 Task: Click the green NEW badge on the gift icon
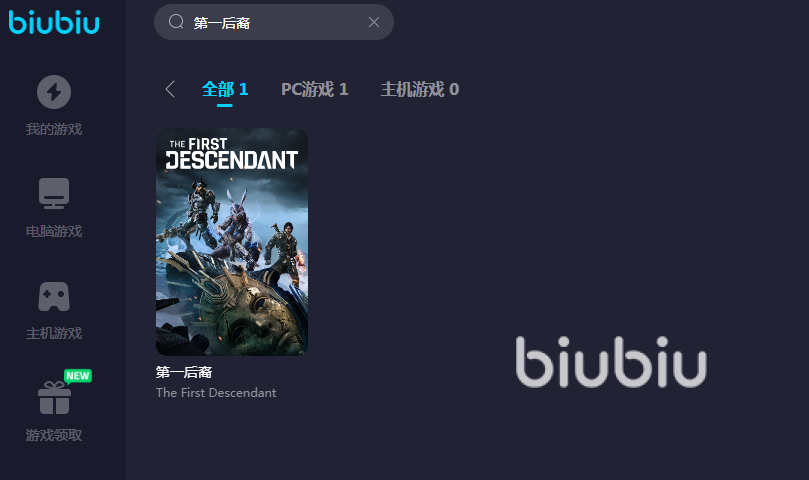(78, 376)
